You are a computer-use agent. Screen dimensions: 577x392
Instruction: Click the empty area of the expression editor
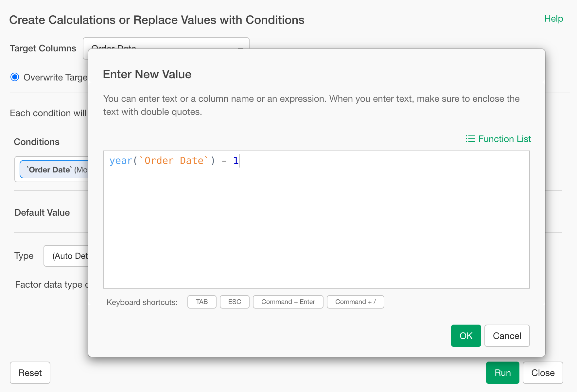(x=316, y=229)
